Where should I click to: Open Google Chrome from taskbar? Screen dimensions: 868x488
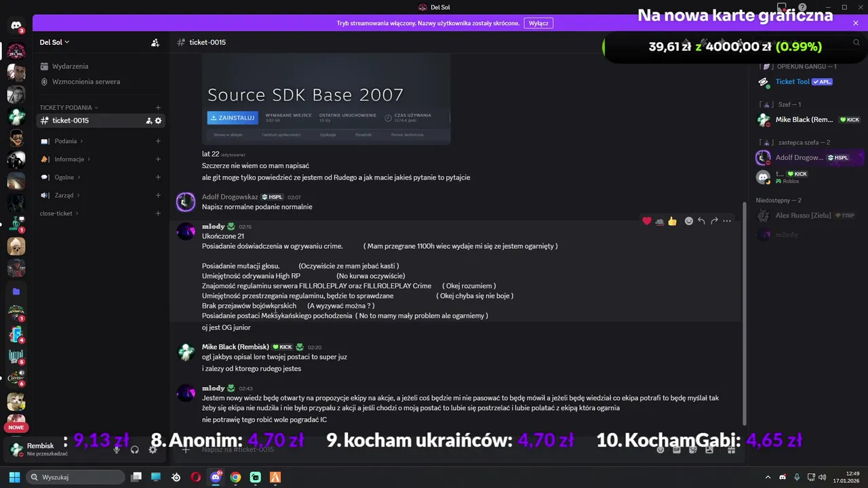tap(235, 477)
